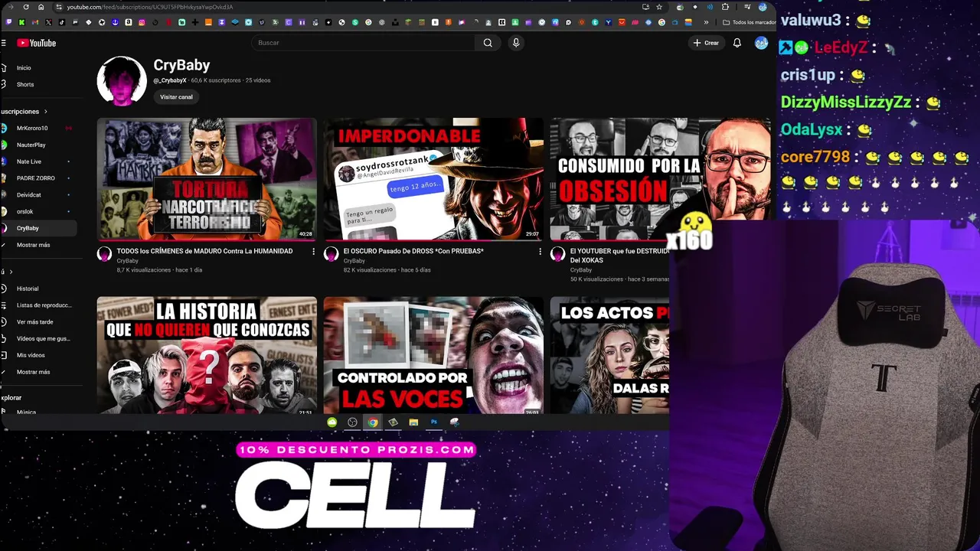Open more options for DROSS video
This screenshot has height=551, width=980.
(540, 252)
